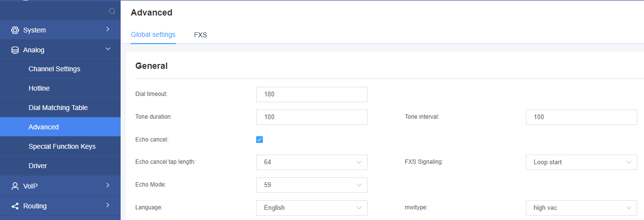Expand the System menu chevron
644x220 pixels.
pyautogui.click(x=107, y=30)
